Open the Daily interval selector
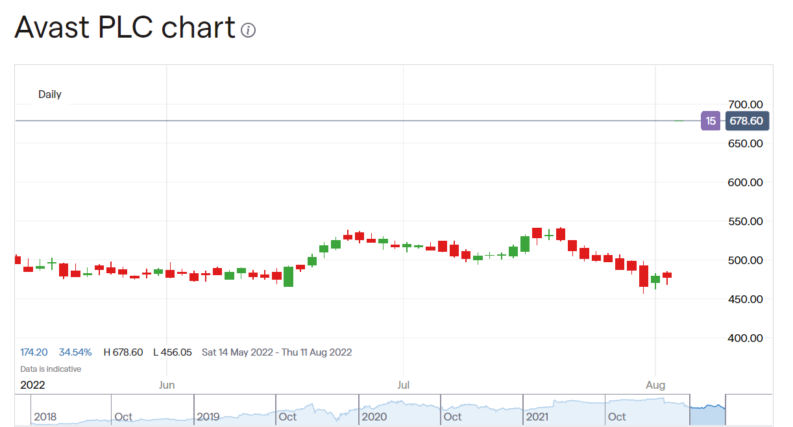This screenshot has width=793, height=427. coord(50,95)
